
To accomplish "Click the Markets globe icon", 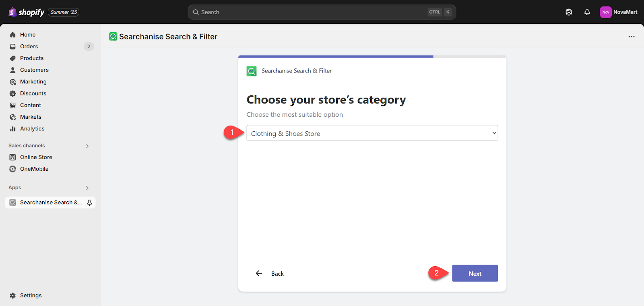I will pos(13,117).
